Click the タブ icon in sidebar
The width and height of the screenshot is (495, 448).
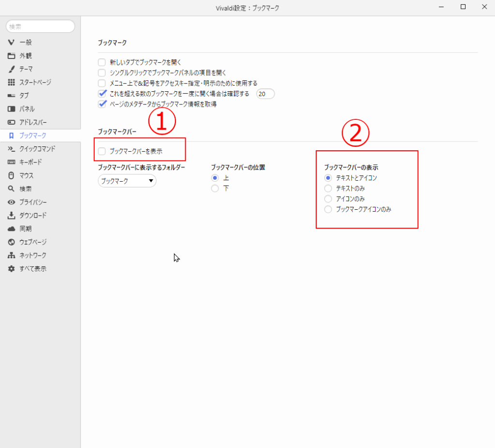[11, 96]
